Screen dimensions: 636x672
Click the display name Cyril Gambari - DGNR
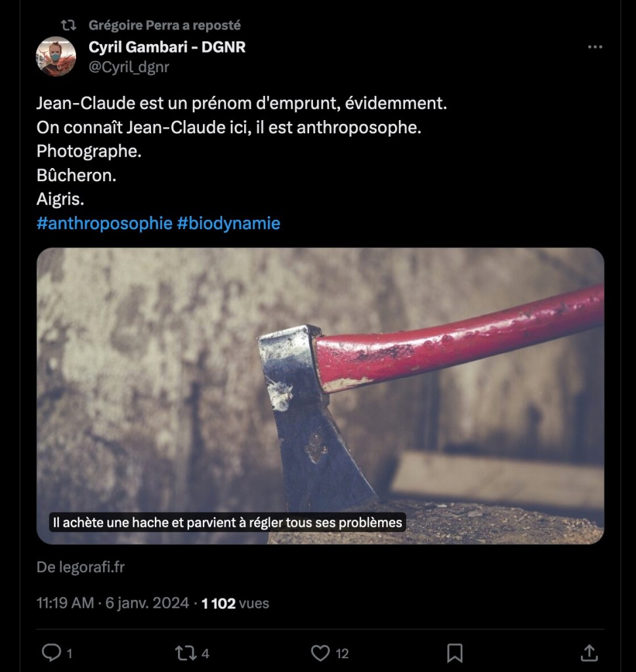167,47
